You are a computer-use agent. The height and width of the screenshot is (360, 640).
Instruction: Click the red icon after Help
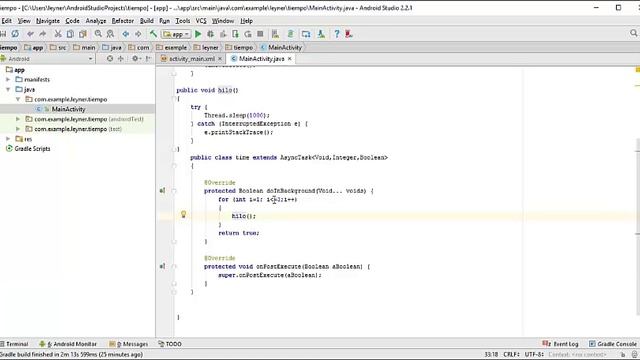349,34
